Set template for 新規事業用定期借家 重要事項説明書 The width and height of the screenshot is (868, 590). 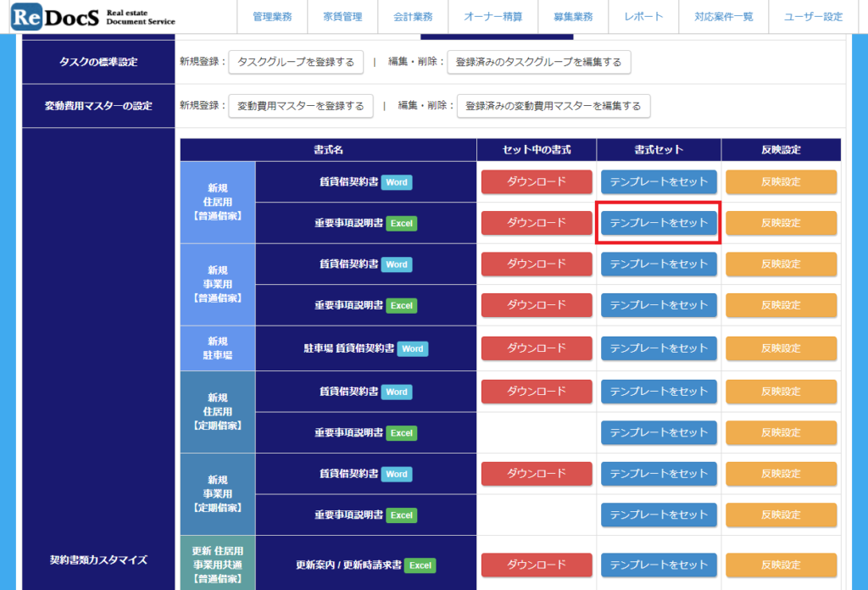tap(659, 515)
